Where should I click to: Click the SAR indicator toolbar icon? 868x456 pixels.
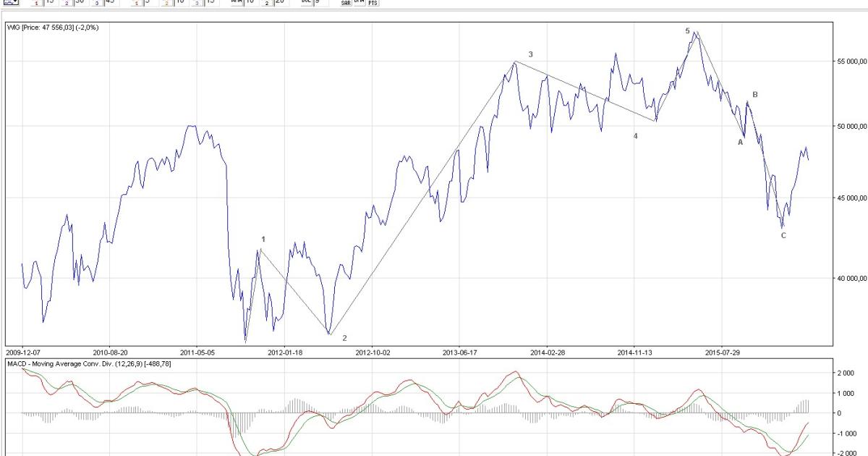coord(345,3)
